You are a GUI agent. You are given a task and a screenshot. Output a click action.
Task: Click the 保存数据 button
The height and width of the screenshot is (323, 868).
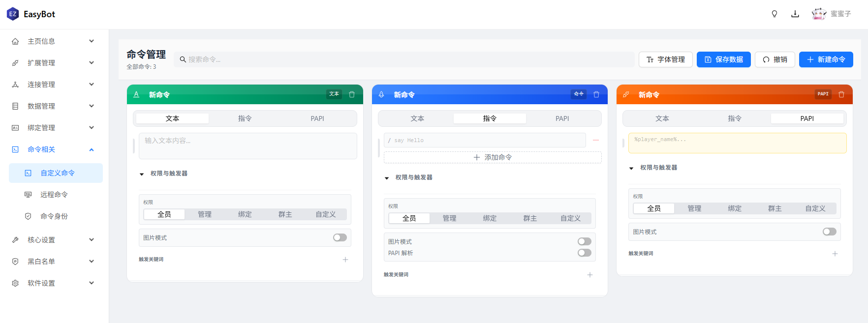pos(723,59)
